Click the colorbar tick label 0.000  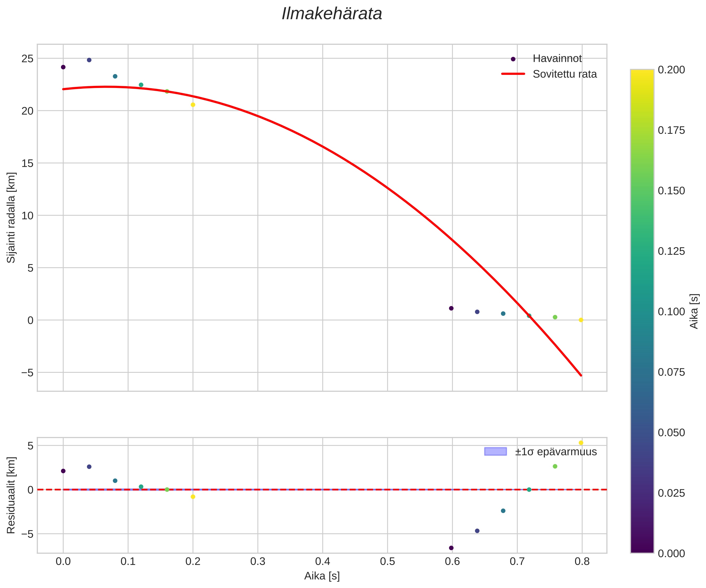(x=671, y=553)
